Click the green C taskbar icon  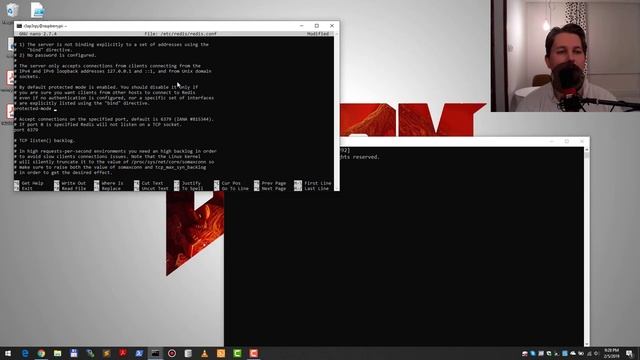237,353
